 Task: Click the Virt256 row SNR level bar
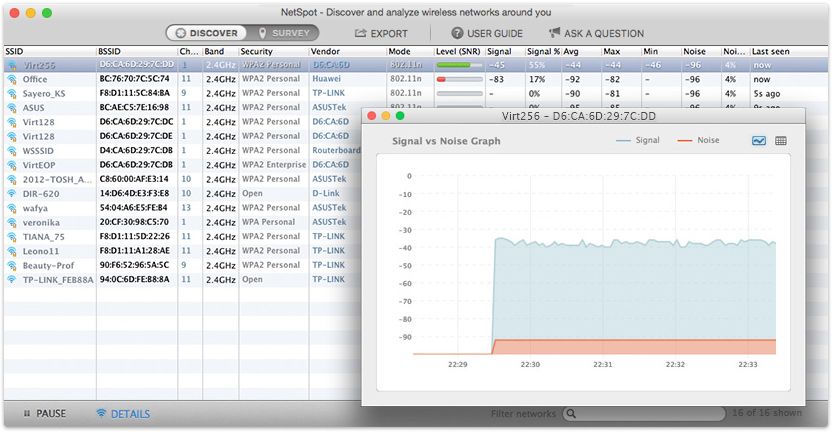459,65
